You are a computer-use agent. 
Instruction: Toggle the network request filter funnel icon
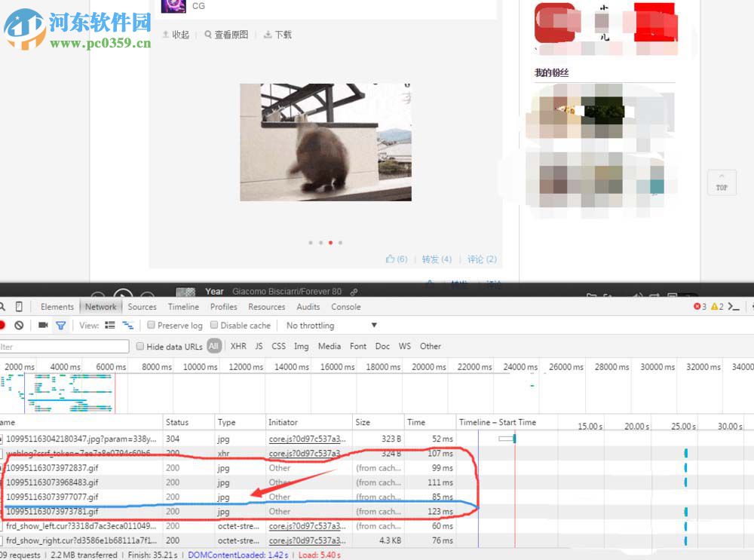pyautogui.click(x=60, y=325)
